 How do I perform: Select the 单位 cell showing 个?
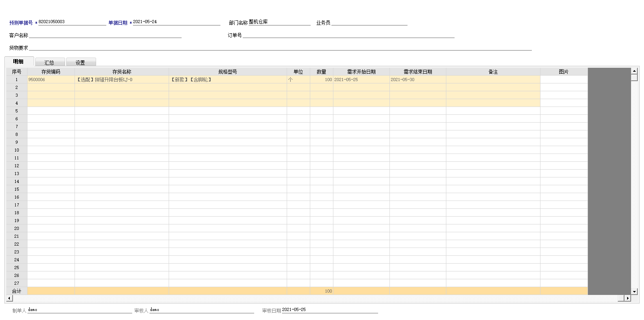click(298, 80)
